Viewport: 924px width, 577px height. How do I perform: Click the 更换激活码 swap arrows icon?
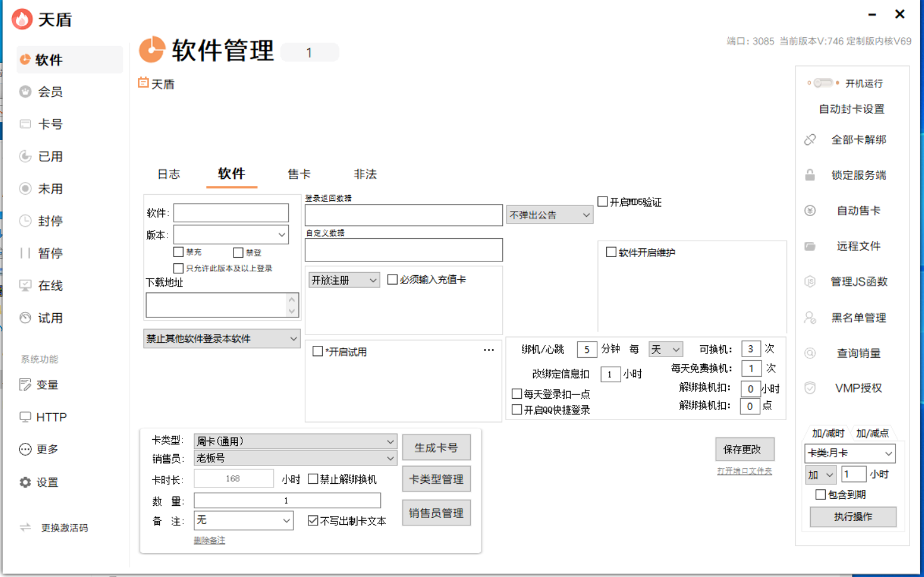pyautogui.click(x=25, y=527)
